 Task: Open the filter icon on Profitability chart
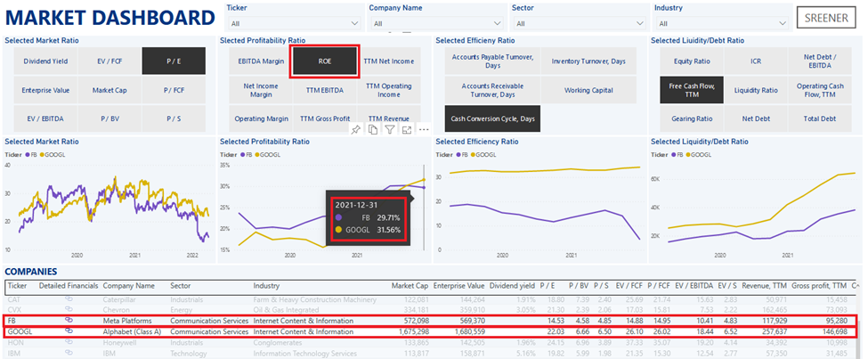point(390,130)
